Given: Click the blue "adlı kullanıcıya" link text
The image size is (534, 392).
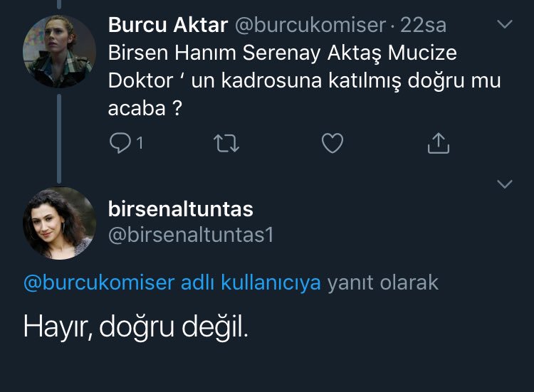Looking at the screenshot, I should click(250, 282).
